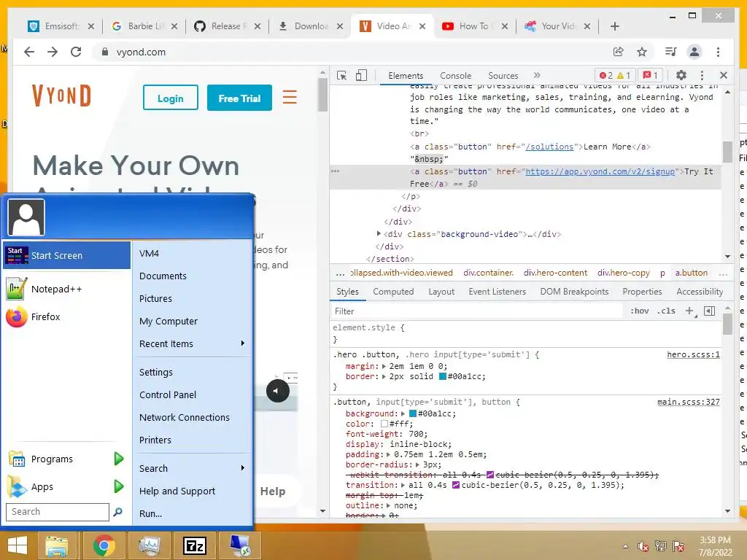Click the styles Filter input field
The image size is (747, 560).
(476, 311)
